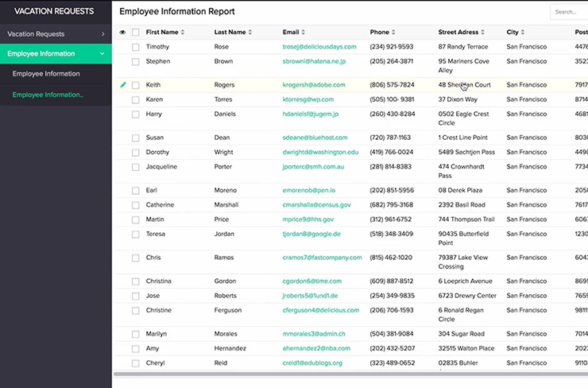Screen dimensions: 588x388
Task: Select Jose Roberts row checkbox
Action: point(136,297)
